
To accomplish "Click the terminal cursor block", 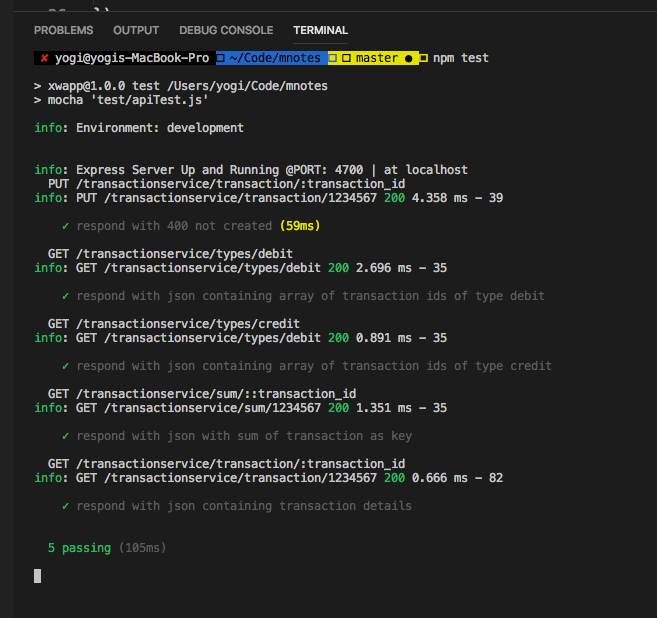I will click(x=38, y=576).
